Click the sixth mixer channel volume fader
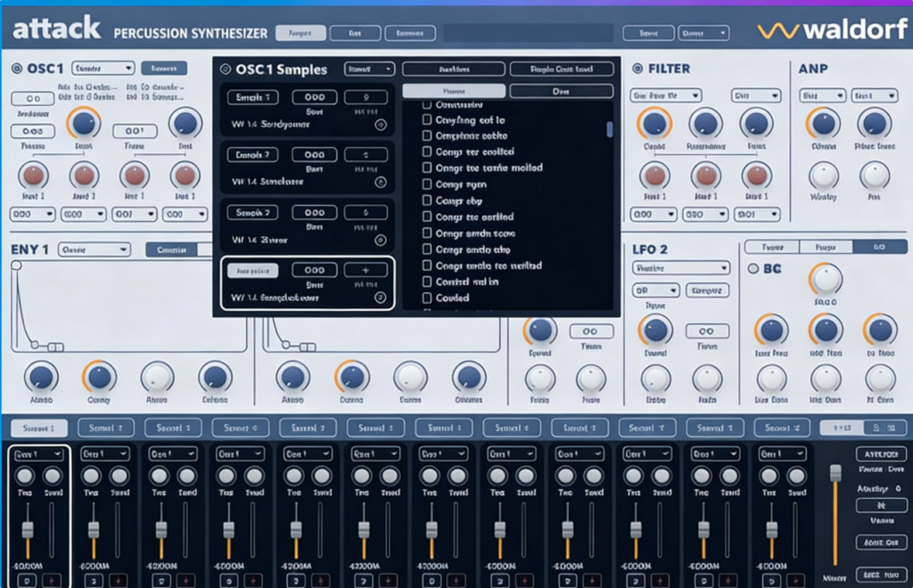Viewport: 913px width, 588px height. pyautogui.click(x=364, y=530)
